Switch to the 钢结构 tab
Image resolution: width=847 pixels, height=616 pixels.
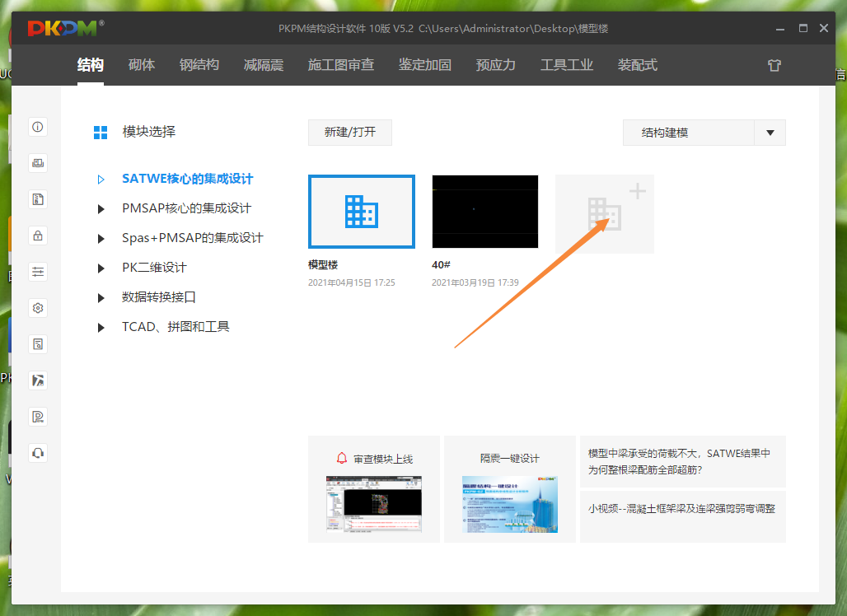point(199,64)
